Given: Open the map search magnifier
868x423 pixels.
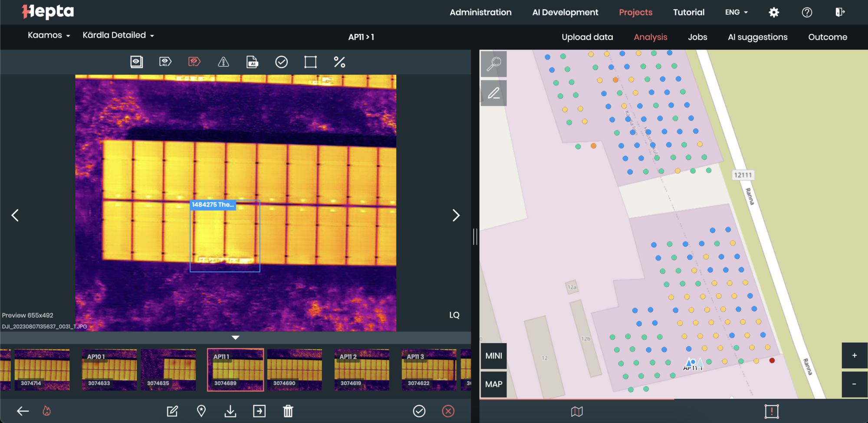Looking at the screenshot, I should (x=494, y=64).
